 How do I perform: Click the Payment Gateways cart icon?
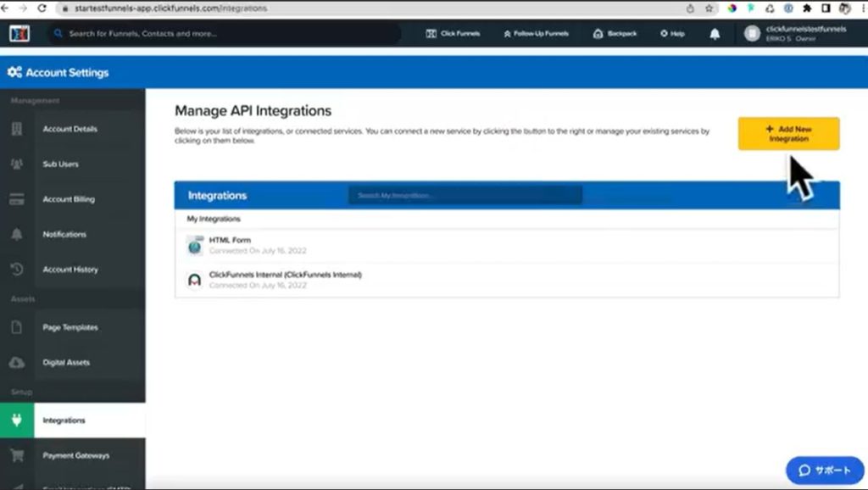pyautogui.click(x=17, y=456)
